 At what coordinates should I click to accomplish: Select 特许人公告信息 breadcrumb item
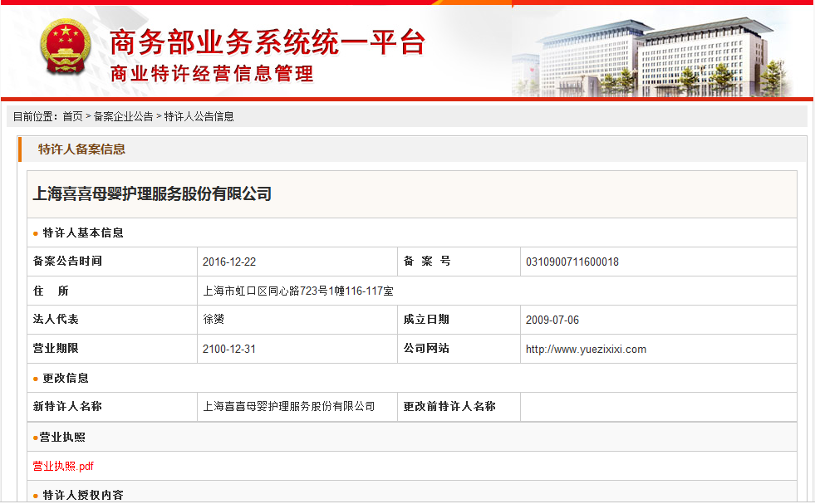click(x=199, y=117)
